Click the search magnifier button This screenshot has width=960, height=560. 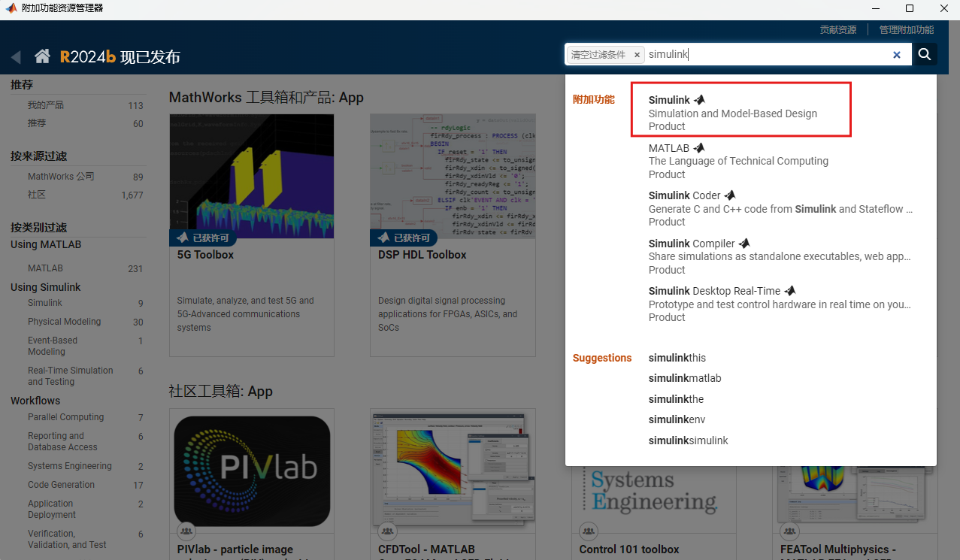[x=925, y=54]
